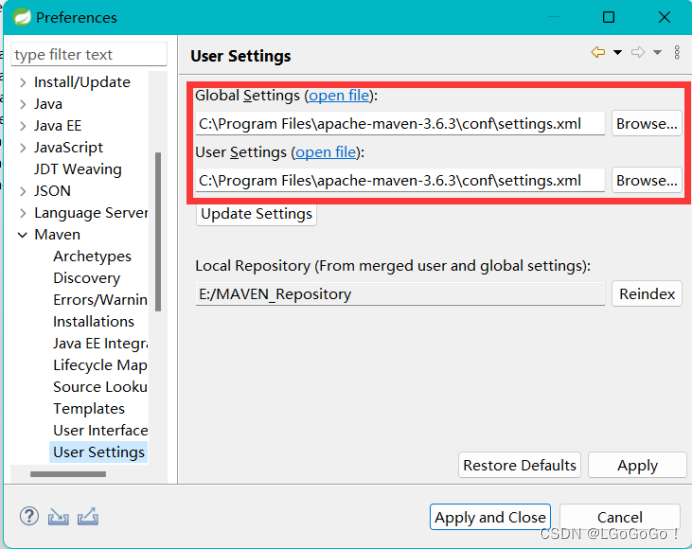Select the Archetypes preference page
Image resolution: width=692 pixels, height=549 pixels.
click(92, 256)
